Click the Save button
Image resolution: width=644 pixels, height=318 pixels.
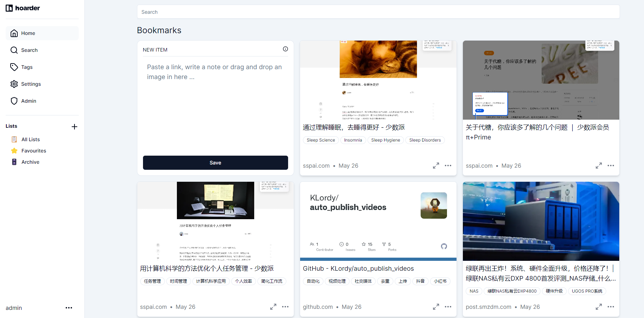[x=215, y=163]
